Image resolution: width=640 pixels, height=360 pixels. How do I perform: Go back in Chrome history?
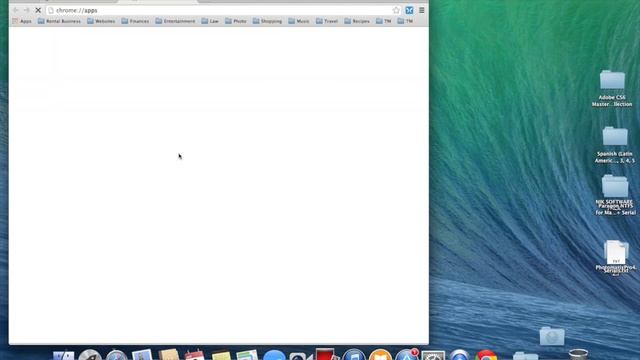(x=16, y=10)
